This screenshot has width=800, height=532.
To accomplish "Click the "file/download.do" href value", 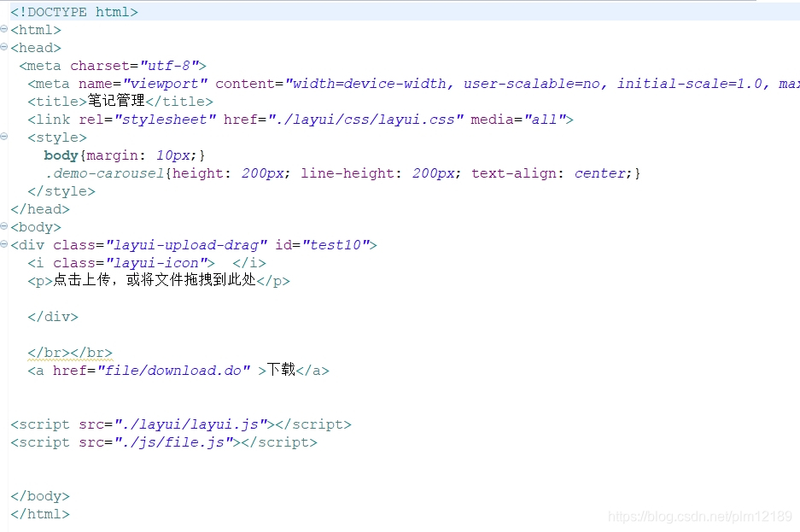I will pyautogui.click(x=173, y=371).
